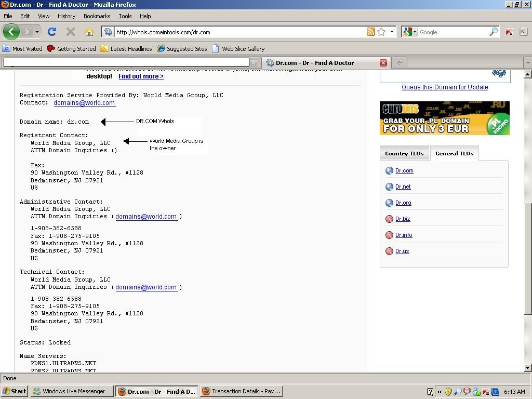
Task: Switch to Windows Live Messenger in taskbar
Action: 71,391
